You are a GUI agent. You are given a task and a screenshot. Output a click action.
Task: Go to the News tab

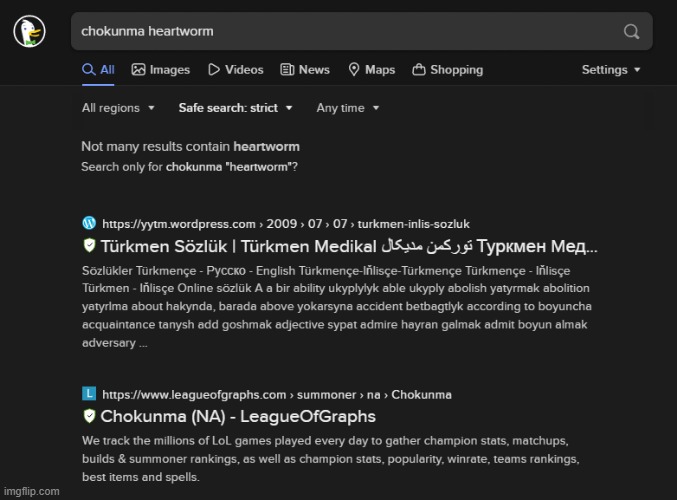[x=305, y=70]
